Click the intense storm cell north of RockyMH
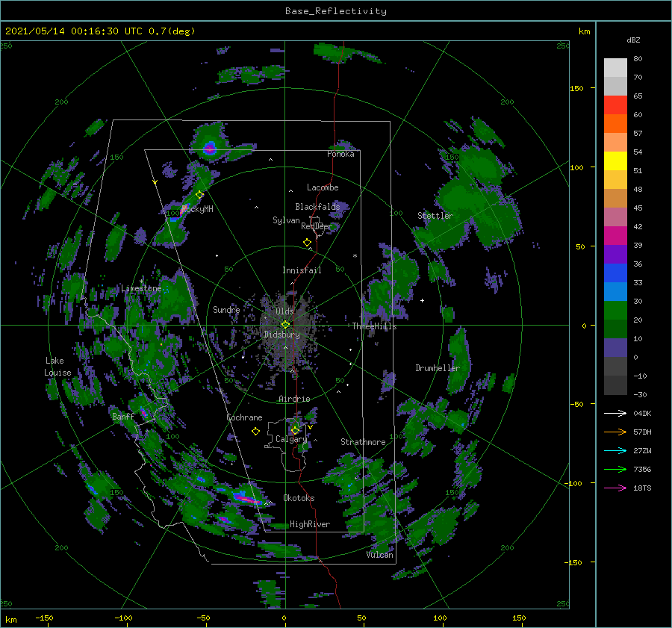 209,149
